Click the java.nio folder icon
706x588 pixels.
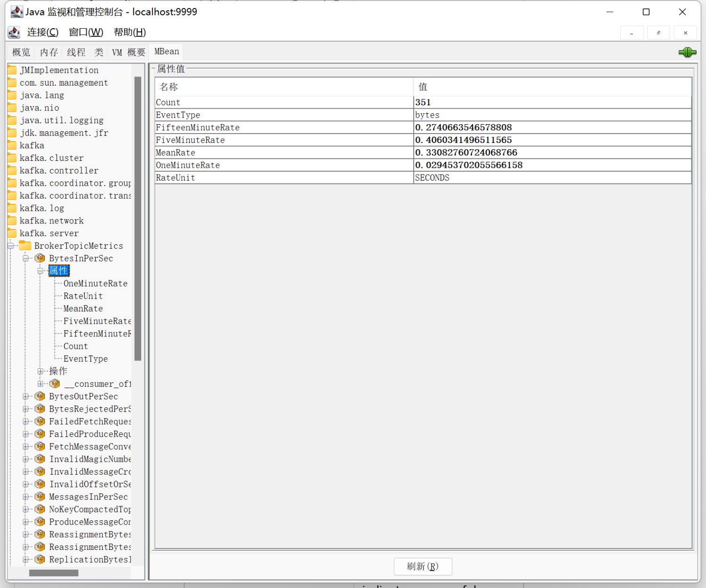12,108
